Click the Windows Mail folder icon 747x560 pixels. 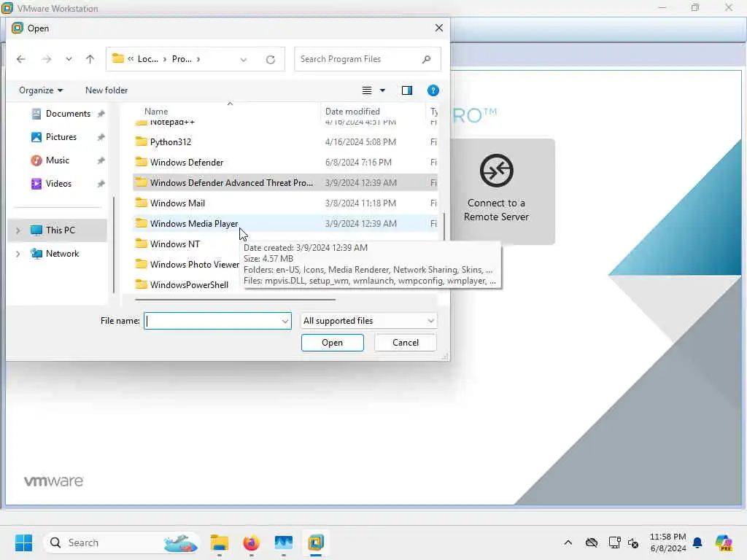pyautogui.click(x=141, y=203)
